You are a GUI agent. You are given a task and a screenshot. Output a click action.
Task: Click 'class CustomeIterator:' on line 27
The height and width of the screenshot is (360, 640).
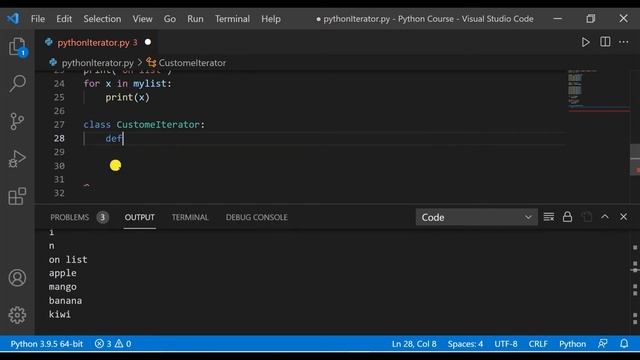(x=144, y=124)
